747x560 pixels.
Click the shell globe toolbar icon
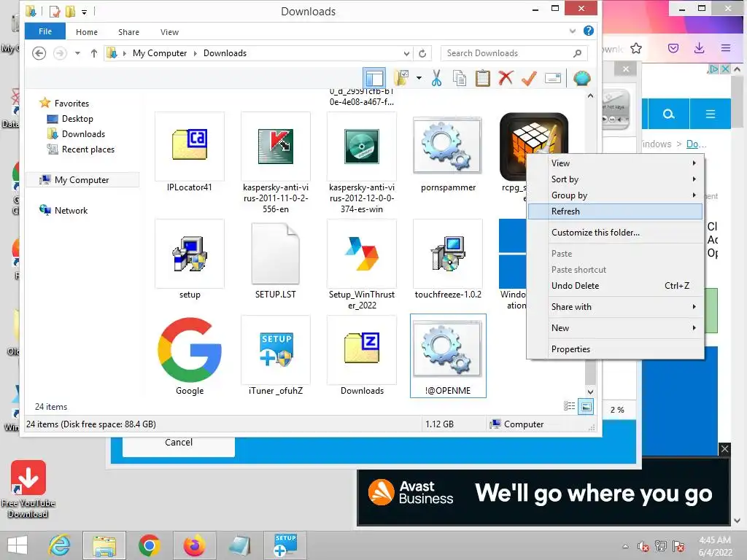pyautogui.click(x=581, y=78)
